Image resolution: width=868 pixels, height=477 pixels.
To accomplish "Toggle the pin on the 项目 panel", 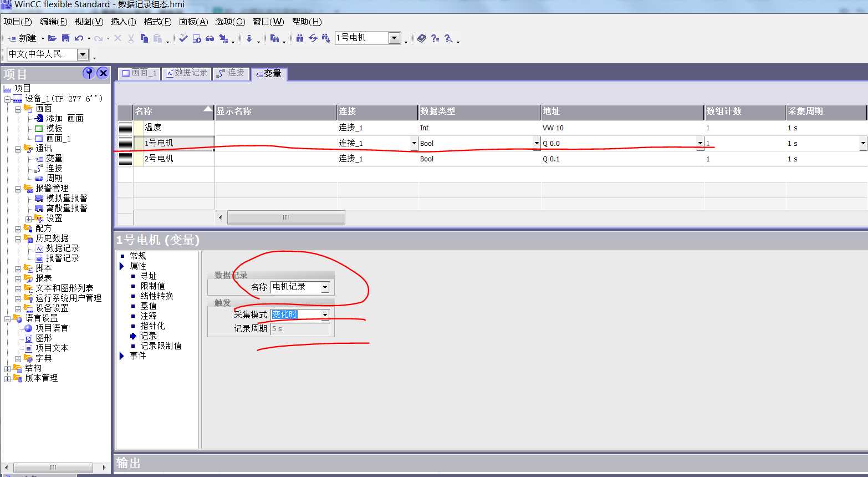I will tap(88, 73).
